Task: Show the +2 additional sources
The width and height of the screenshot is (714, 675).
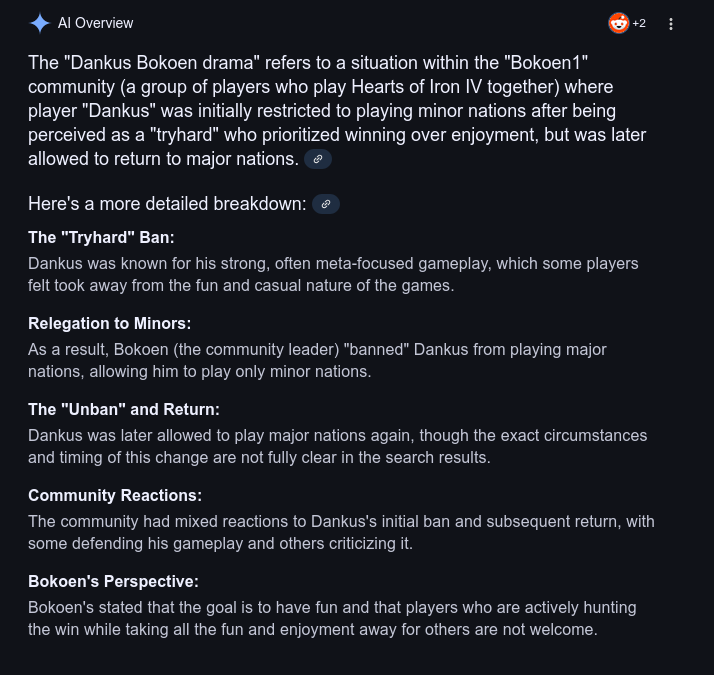Action: pos(639,23)
